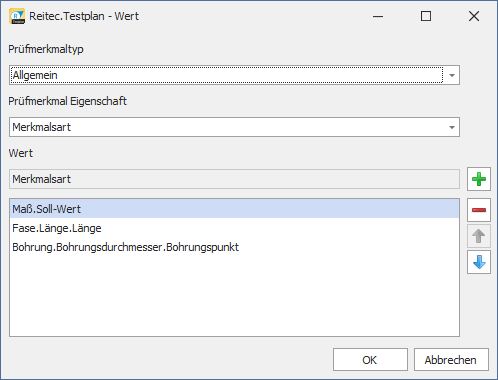The height and width of the screenshot is (380, 498).
Task: Open the Merkmalsart combo box under Prüfmerkmal Eigenschaft
Action: coord(234,127)
